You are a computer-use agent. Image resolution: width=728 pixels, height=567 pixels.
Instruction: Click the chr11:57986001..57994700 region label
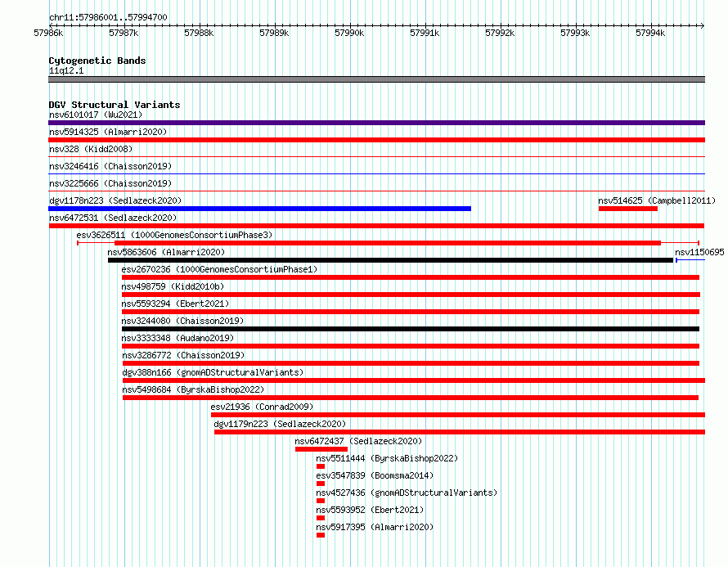[x=108, y=17]
